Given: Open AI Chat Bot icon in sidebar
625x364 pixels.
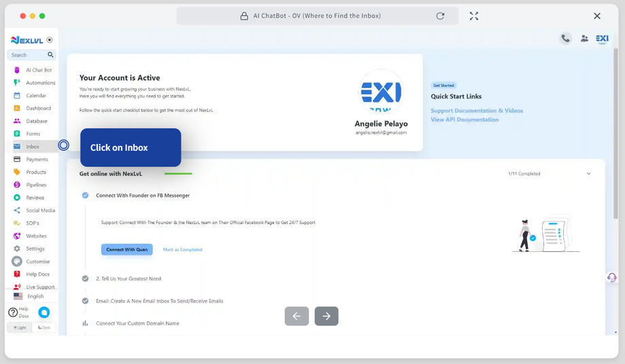Looking at the screenshot, I should pos(17,70).
